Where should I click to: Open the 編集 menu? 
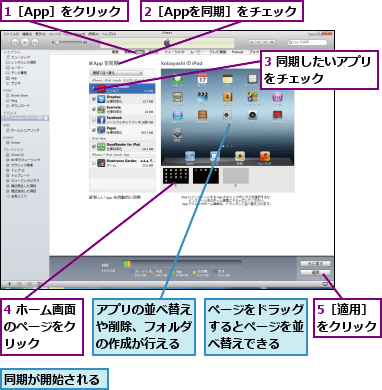click(27, 34)
